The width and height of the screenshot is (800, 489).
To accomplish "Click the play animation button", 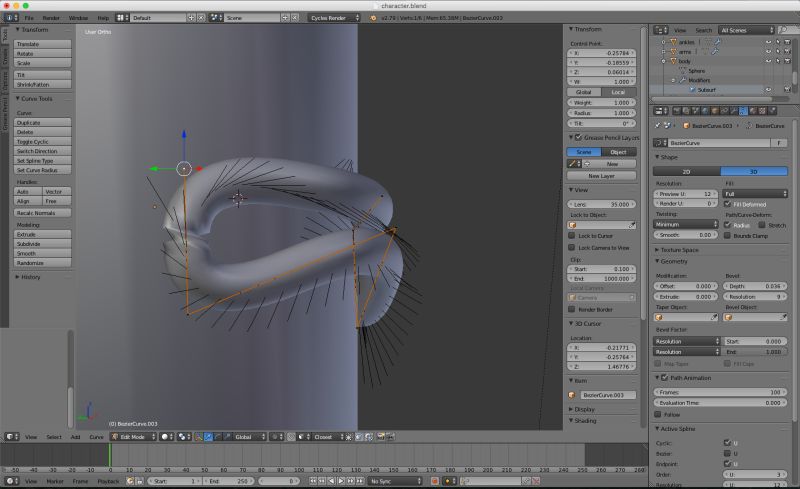I will pyautogui.click(x=341, y=481).
